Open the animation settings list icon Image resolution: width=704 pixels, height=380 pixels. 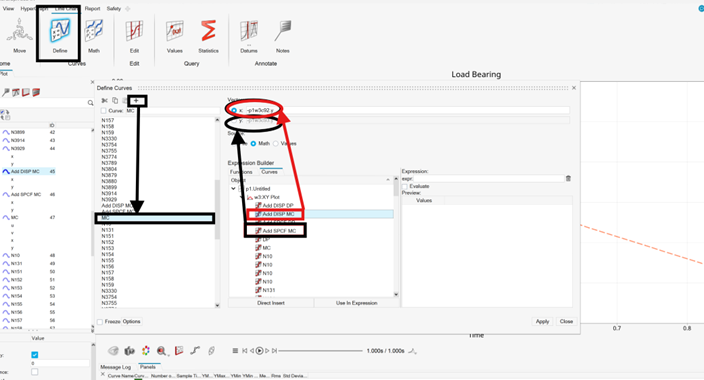[x=235, y=351]
